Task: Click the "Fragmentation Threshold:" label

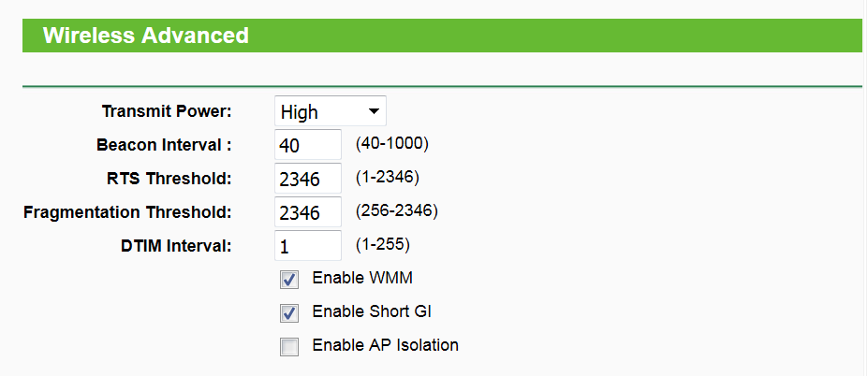Action: click(127, 212)
